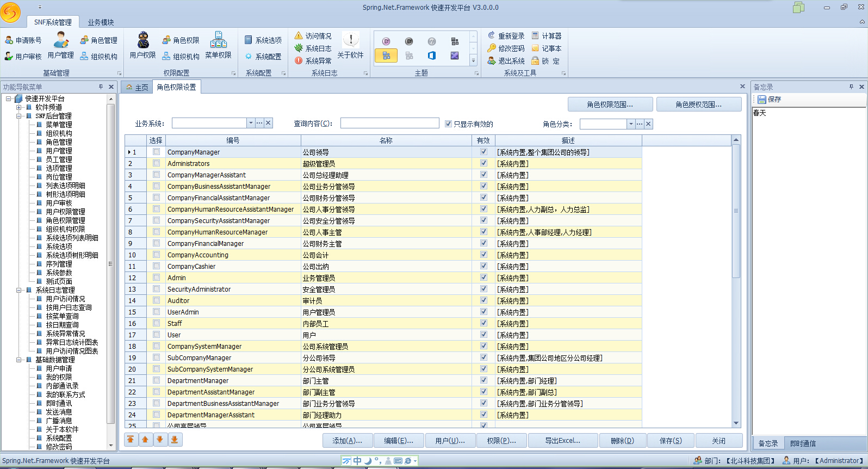The width and height of the screenshot is (868, 469).
Task: Click into 查询内容 search field
Action: point(389,123)
